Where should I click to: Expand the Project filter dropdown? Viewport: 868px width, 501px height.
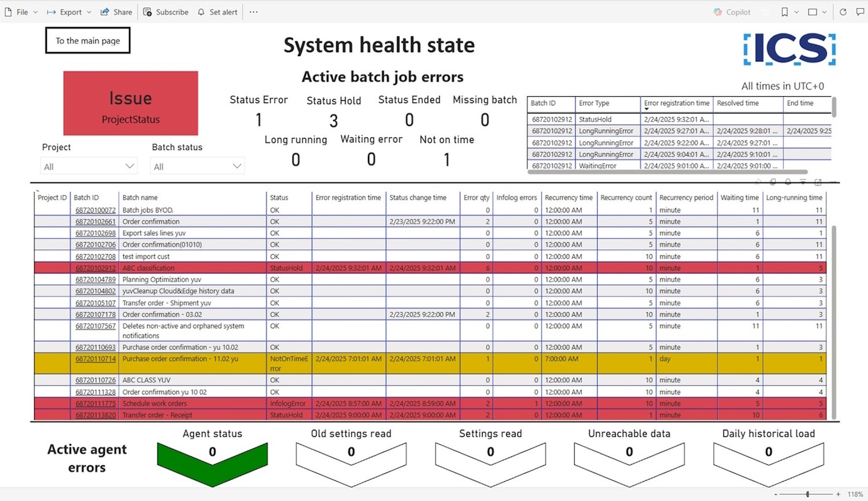[x=130, y=166]
